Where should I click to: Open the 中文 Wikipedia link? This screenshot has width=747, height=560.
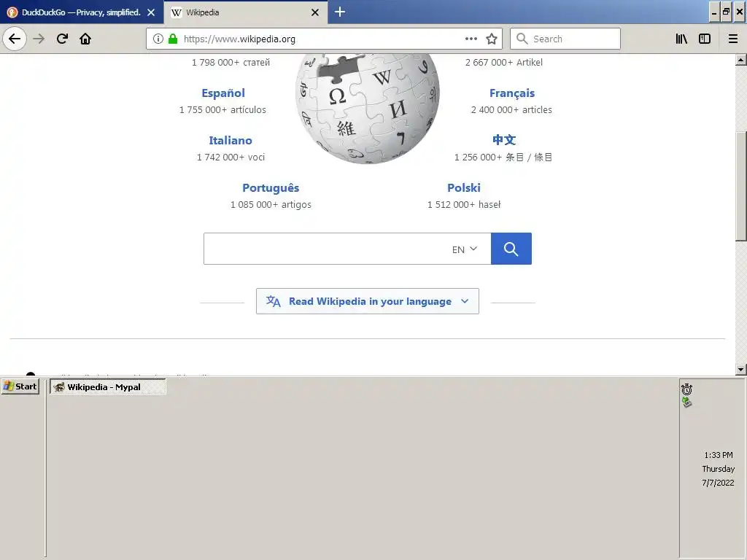tap(504, 140)
